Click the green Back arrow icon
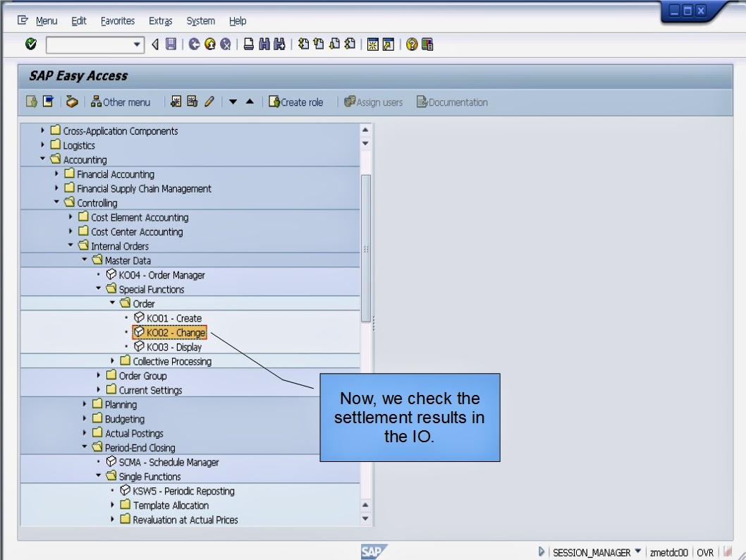 [194, 44]
